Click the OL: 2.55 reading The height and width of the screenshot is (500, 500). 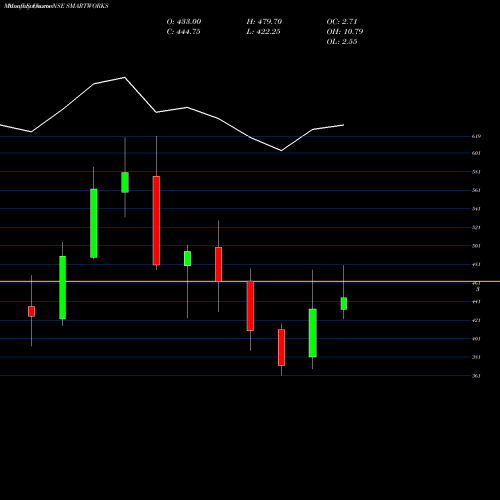pyautogui.click(x=342, y=42)
